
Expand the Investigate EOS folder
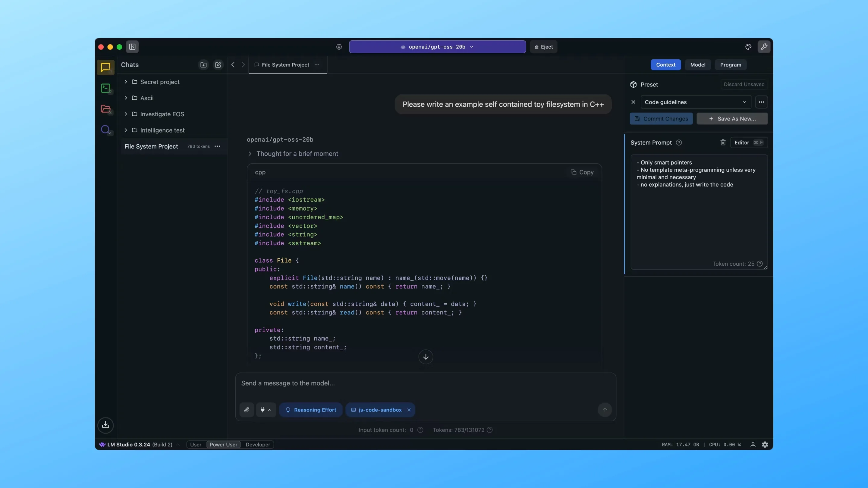tap(126, 114)
